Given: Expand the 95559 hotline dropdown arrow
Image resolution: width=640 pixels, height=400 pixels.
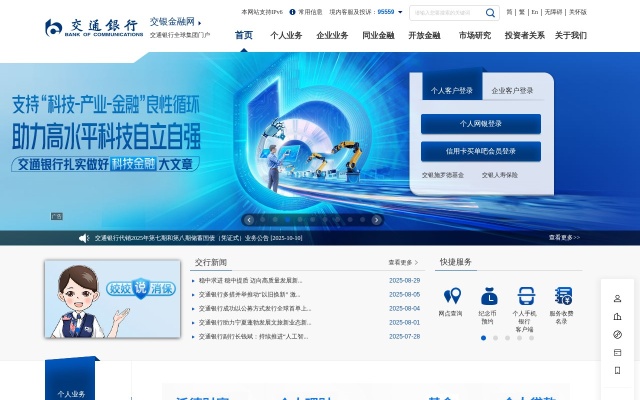Looking at the screenshot, I should pyautogui.click(x=401, y=13).
